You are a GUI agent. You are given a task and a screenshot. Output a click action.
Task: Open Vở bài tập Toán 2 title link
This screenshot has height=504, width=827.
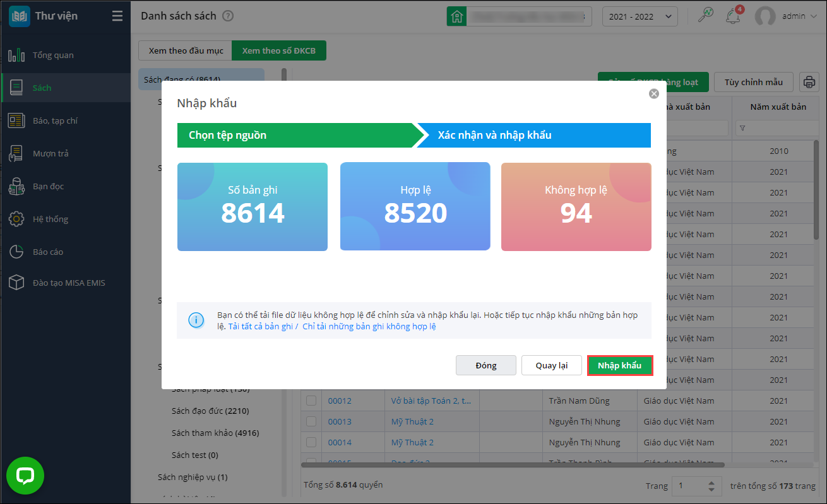(431, 401)
